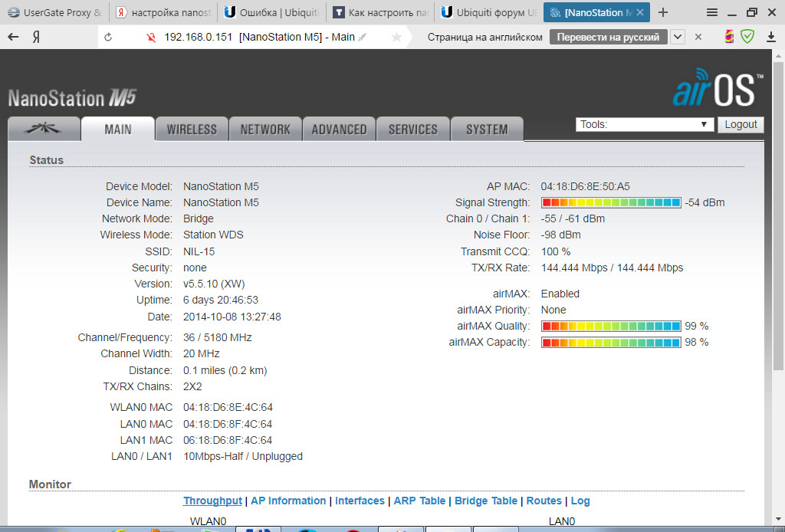Click the page vertical scrollbar
The image size is (785, 532).
(x=778, y=215)
